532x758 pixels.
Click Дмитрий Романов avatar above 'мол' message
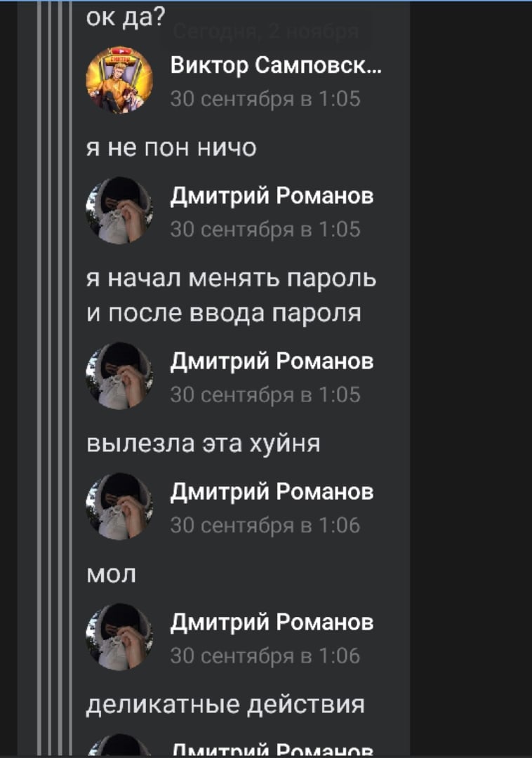tap(119, 506)
